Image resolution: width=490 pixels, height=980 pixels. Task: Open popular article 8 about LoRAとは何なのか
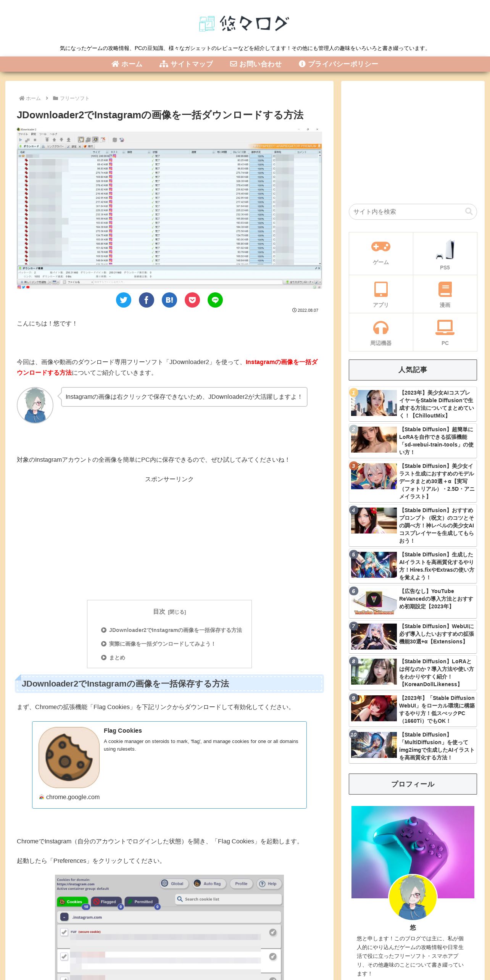click(413, 672)
